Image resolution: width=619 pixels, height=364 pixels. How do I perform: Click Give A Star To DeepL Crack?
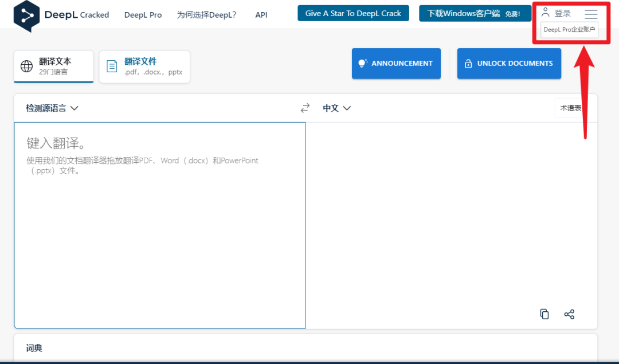coord(353,13)
